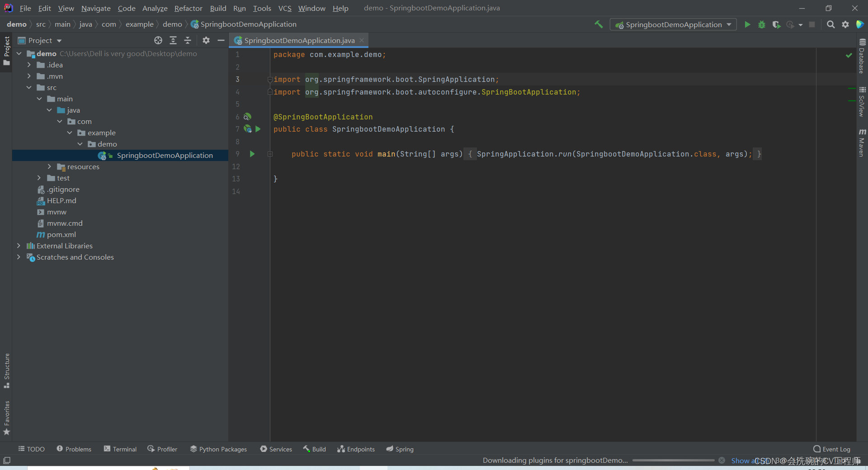Run with coverage shield icon

click(x=776, y=24)
